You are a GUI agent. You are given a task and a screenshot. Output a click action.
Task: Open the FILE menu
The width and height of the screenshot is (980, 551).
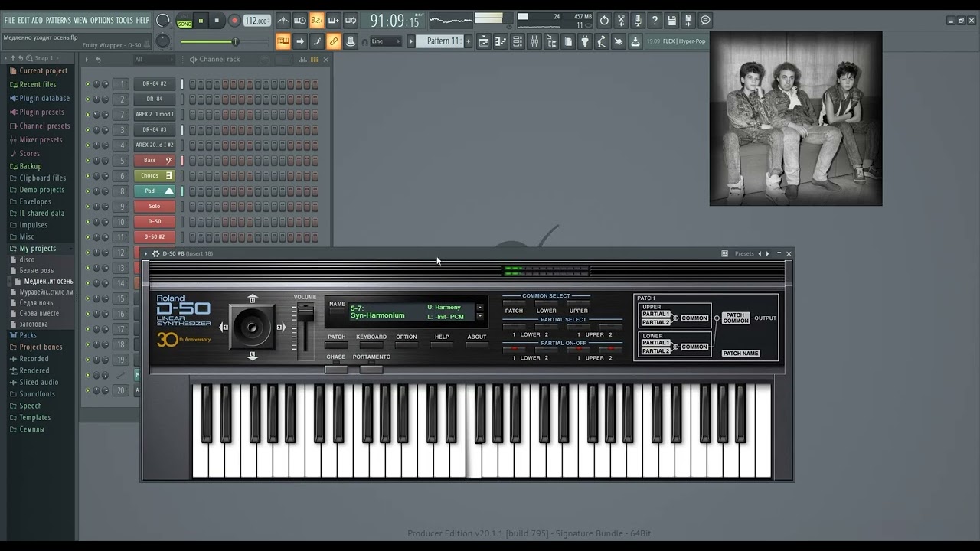(9, 20)
